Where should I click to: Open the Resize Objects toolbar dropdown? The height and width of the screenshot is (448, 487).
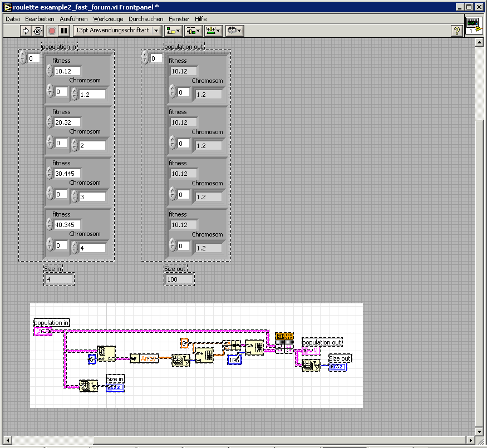click(213, 31)
